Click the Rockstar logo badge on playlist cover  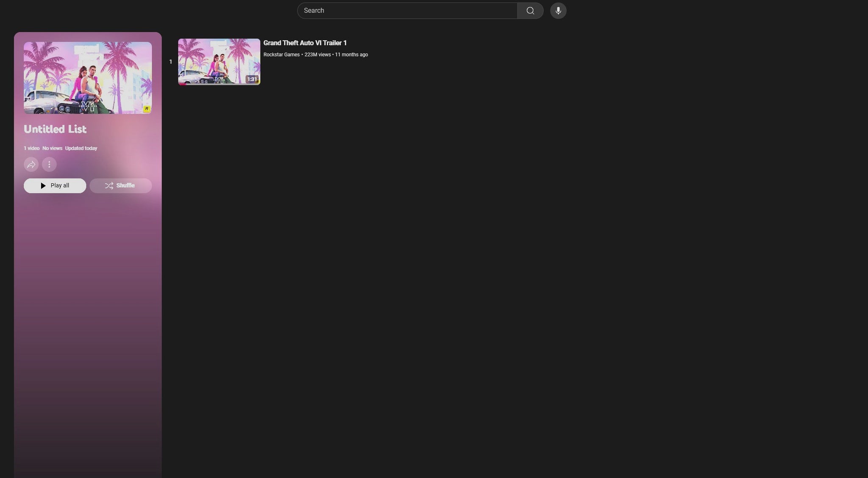point(146,108)
